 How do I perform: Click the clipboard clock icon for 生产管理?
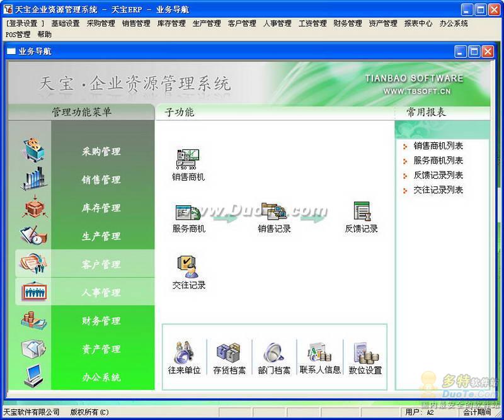click(34, 235)
